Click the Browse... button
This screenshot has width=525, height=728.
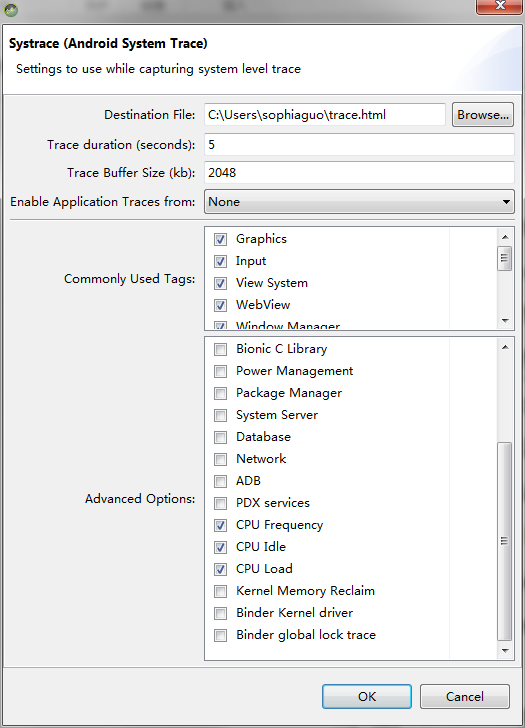(483, 115)
